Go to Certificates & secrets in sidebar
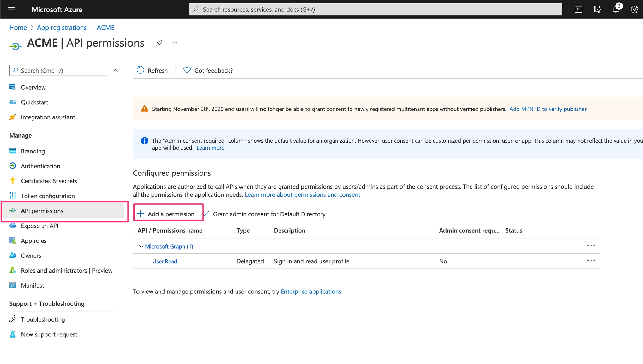 coord(49,181)
